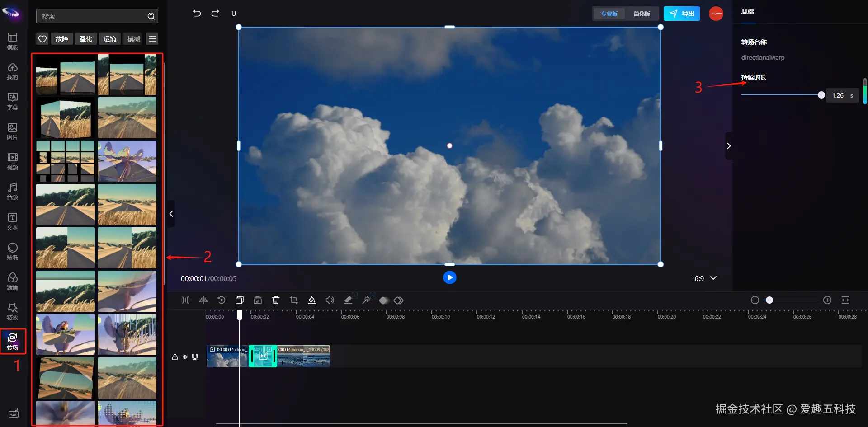The width and height of the screenshot is (868, 427).
Task: Select the cloud clip on the timeline
Action: [227, 357]
